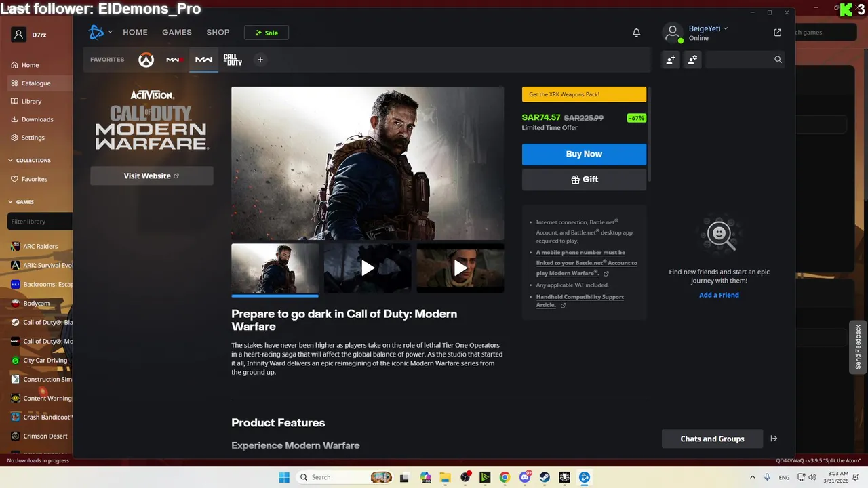Open the notifications bell
The height and width of the screenshot is (488, 868).
(x=636, y=33)
